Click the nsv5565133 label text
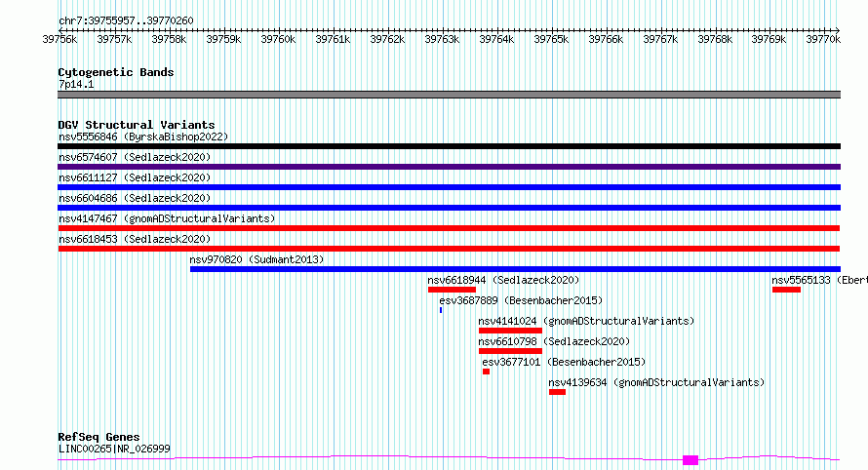This screenshot has height=470, width=868. coord(802,280)
